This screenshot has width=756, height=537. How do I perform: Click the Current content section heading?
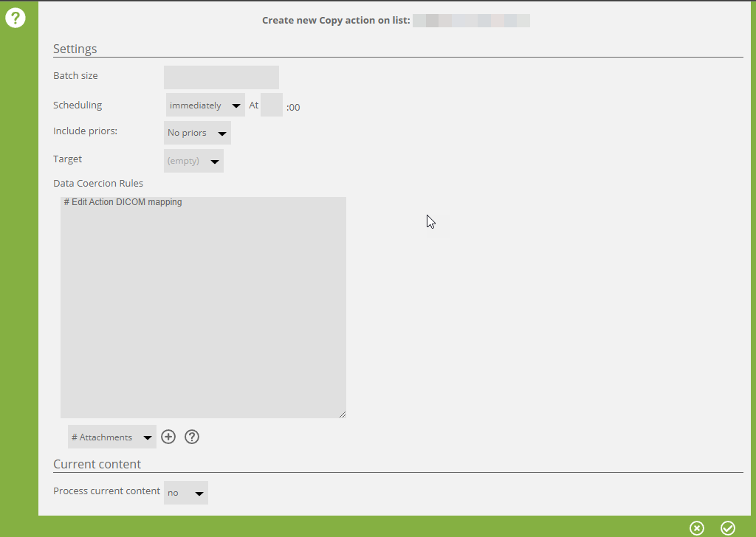pyautogui.click(x=97, y=464)
